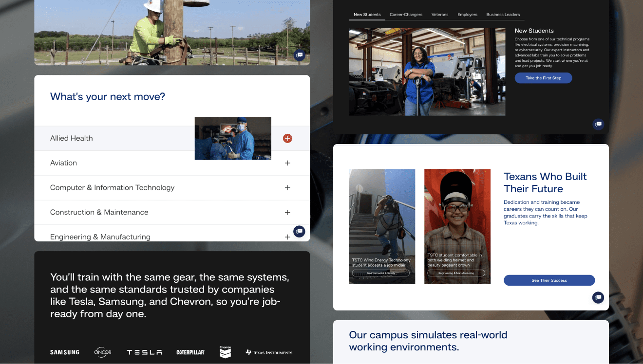Open the chat icon below See Their Success

[598, 297]
